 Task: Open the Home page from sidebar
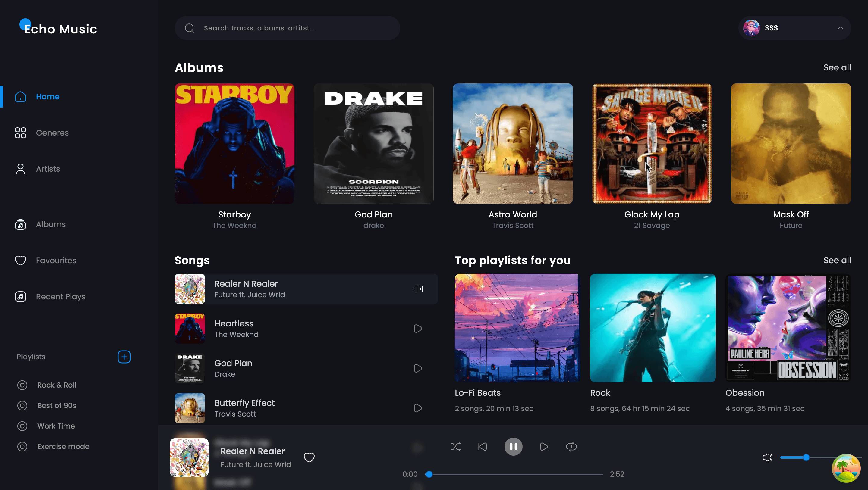pos(48,97)
